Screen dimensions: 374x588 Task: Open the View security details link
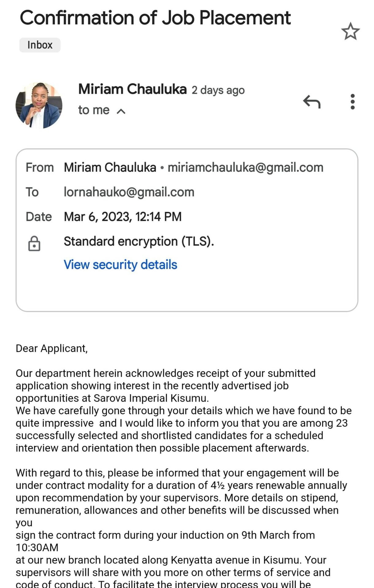(x=120, y=265)
